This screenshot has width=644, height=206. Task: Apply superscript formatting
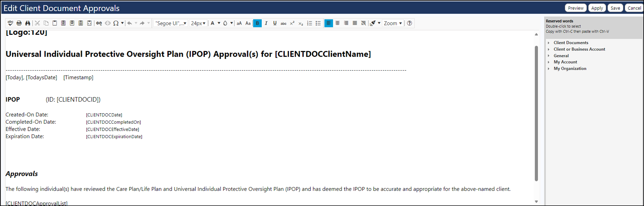coord(292,23)
